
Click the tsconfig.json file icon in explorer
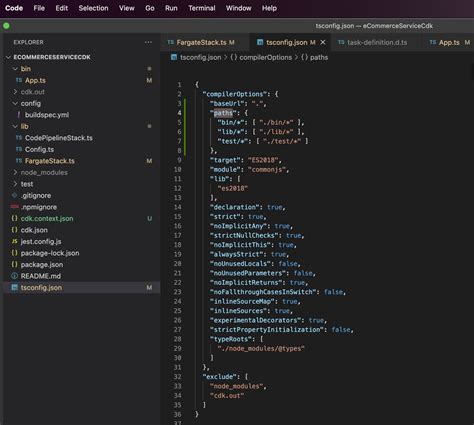click(15, 287)
